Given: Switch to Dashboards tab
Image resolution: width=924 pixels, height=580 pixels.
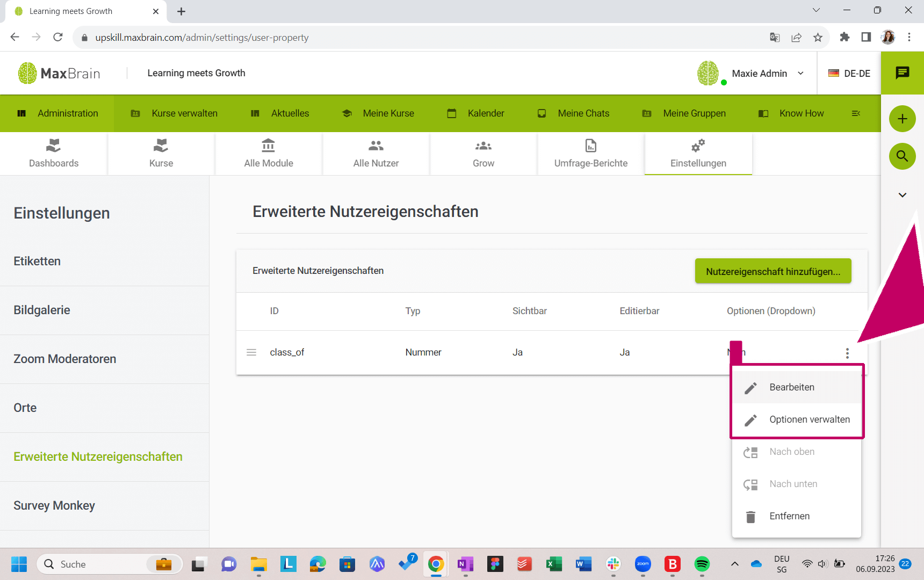Looking at the screenshot, I should click(54, 154).
